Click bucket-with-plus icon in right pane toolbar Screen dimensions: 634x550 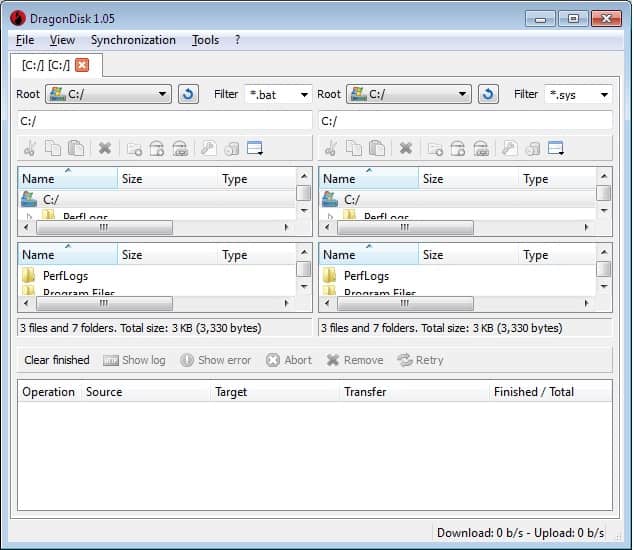[458, 148]
